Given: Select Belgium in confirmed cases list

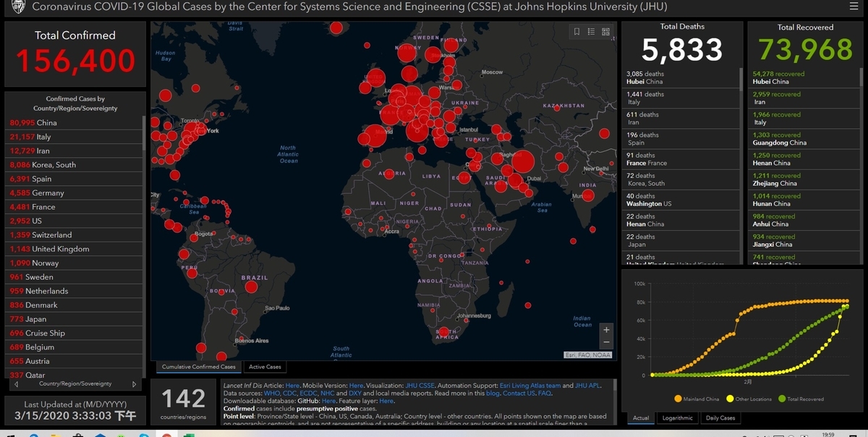Looking at the screenshot, I should tap(75, 347).
